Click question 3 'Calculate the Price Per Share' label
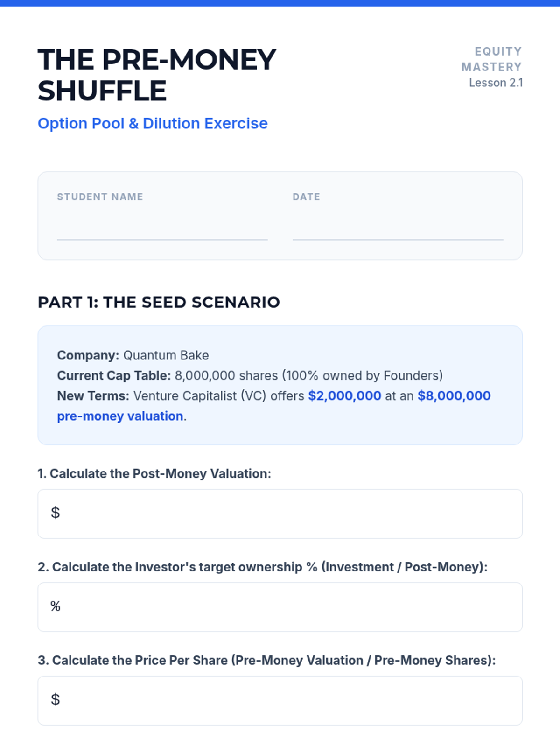The image size is (560, 747). 267,660
